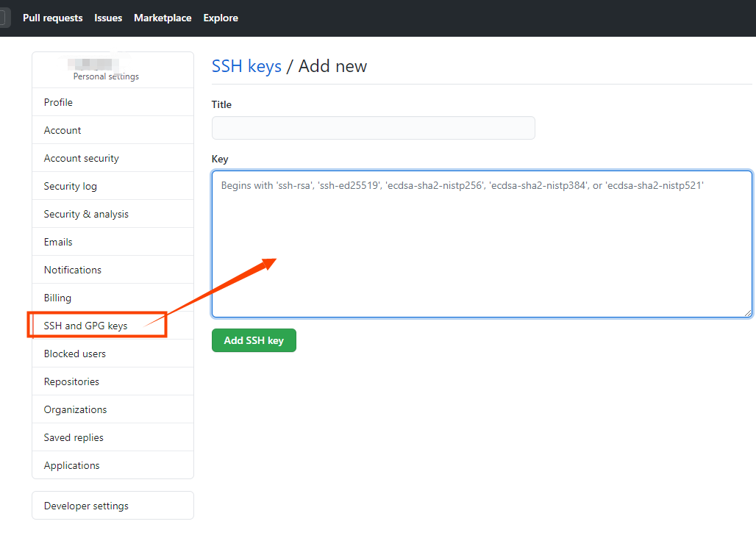Viewport: 756px width, 538px height.
Task: Focus the Title input field
Action: [373, 128]
